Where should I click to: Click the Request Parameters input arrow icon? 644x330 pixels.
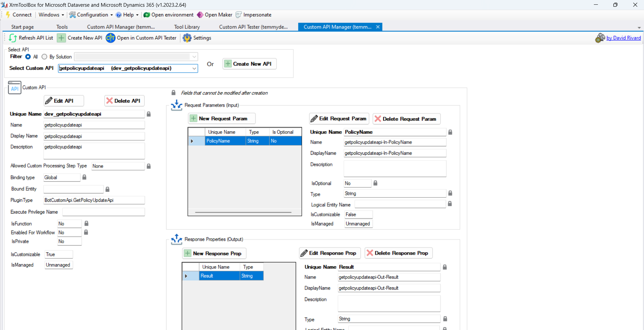[177, 105]
